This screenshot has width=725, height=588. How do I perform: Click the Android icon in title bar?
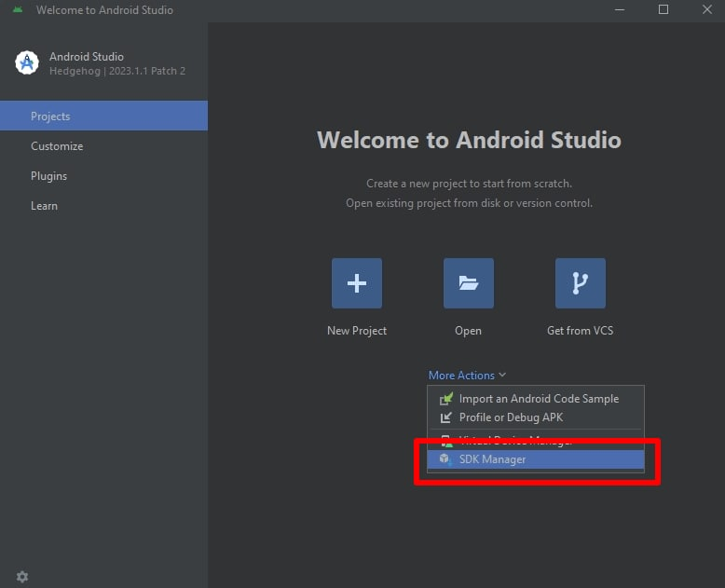tap(17, 10)
